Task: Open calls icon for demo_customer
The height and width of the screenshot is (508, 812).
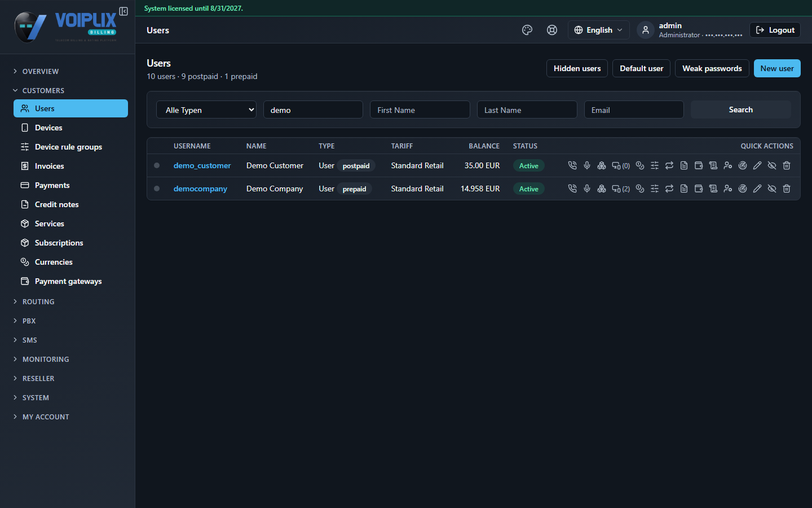Action: (x=572, y=165)
